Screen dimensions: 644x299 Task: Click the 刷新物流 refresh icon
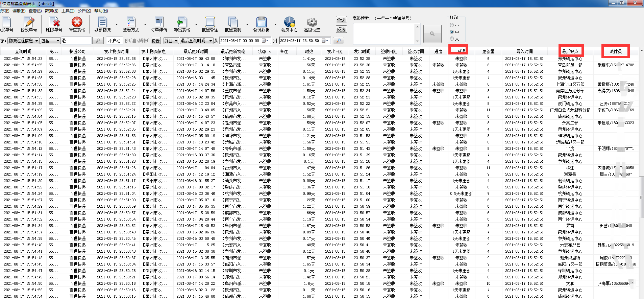102,22
